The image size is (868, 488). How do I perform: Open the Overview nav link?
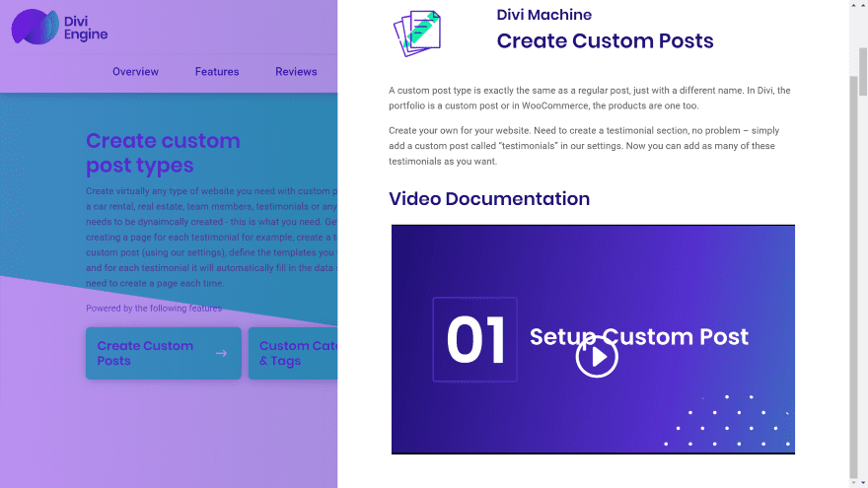pyautogui.click(x=136, y=71)
